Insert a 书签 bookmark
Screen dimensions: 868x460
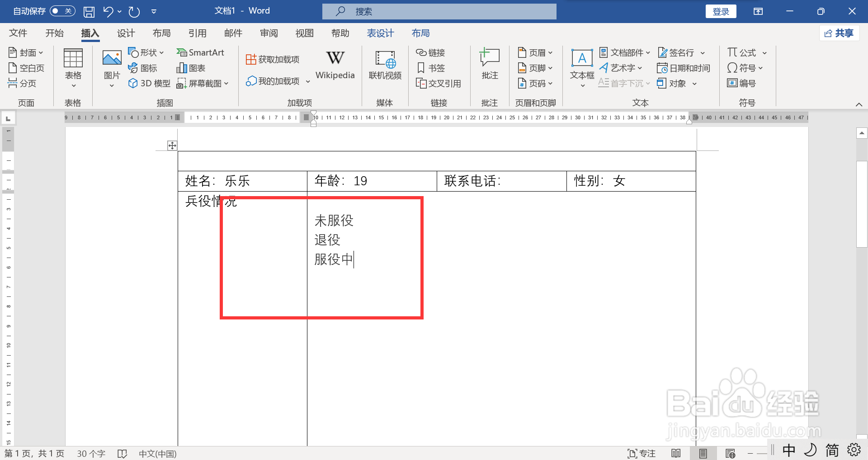(x=430, y=68)
